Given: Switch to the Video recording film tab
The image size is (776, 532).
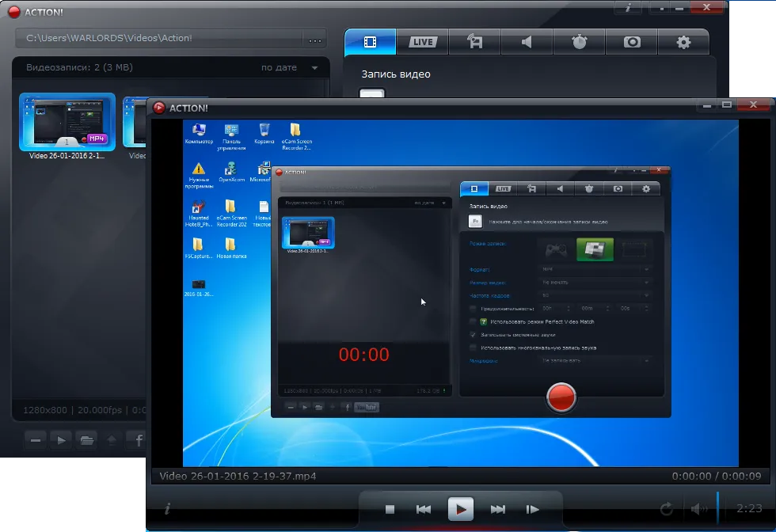Looking at the screenshot, I should click(370, 42).
